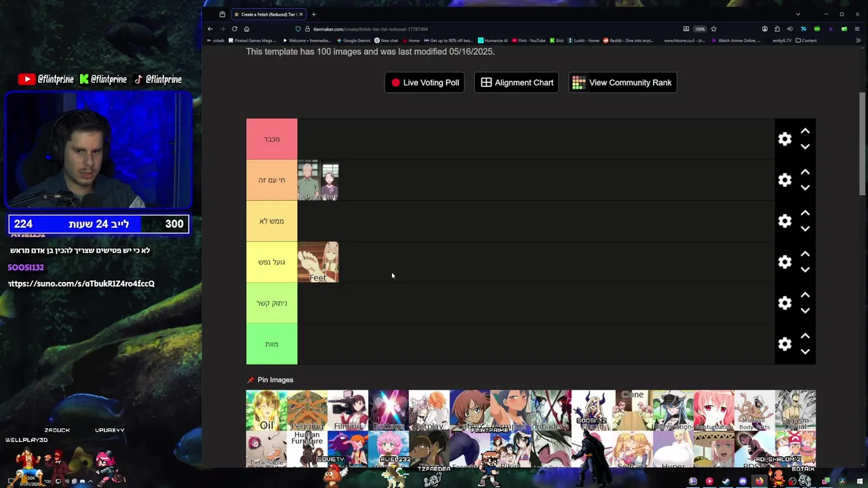Reload the TierMaker page
The height and width of the screenshot is (488, 868).
[x=235, y=29]
